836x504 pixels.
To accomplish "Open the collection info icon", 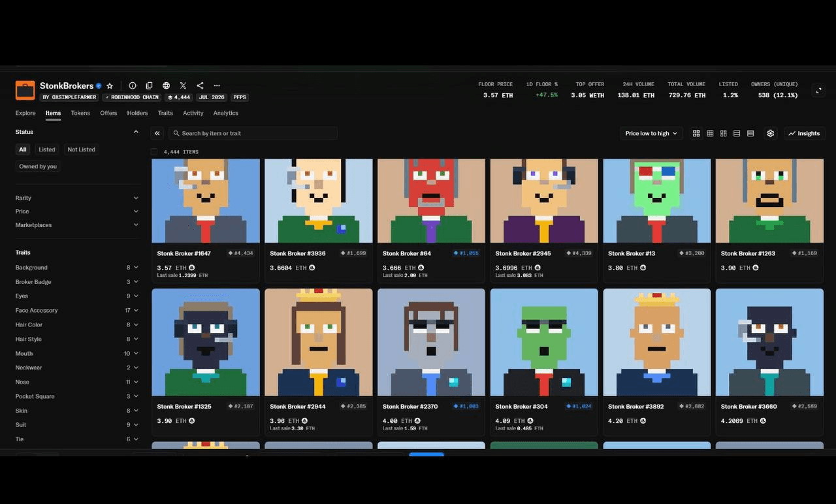I will tap(133, 86).
